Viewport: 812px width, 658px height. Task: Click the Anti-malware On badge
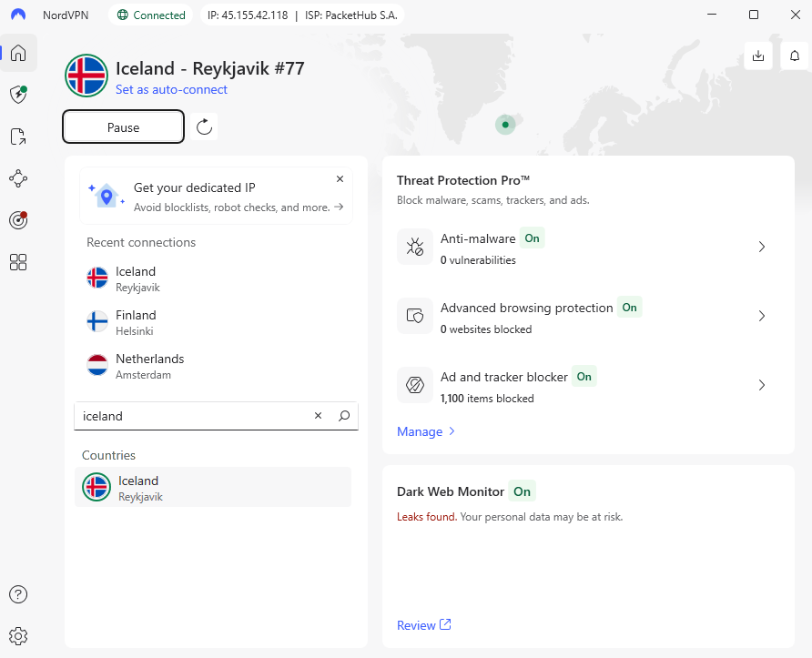(532, 238)
